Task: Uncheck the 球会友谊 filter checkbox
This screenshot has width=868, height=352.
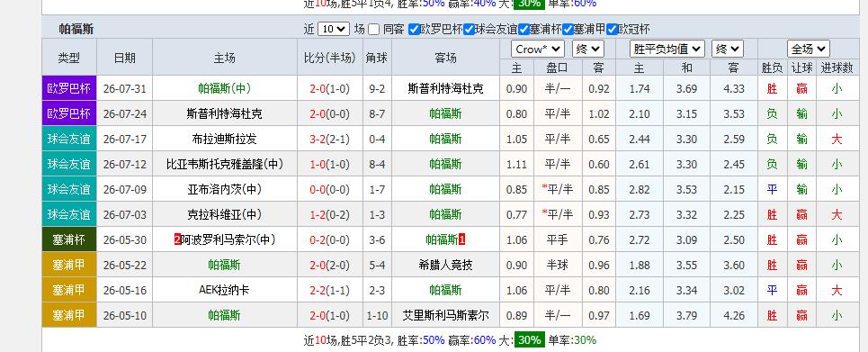Action: [x=469, y=30]
